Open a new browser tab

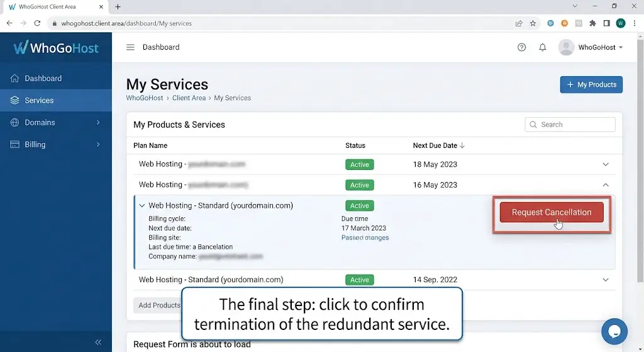pos(118,6)
